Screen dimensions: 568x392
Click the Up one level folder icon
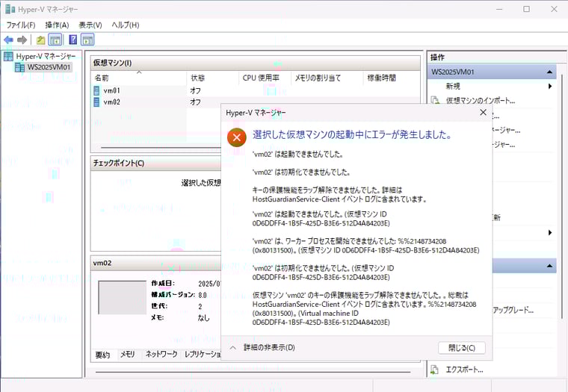click(x=40, y=40)
